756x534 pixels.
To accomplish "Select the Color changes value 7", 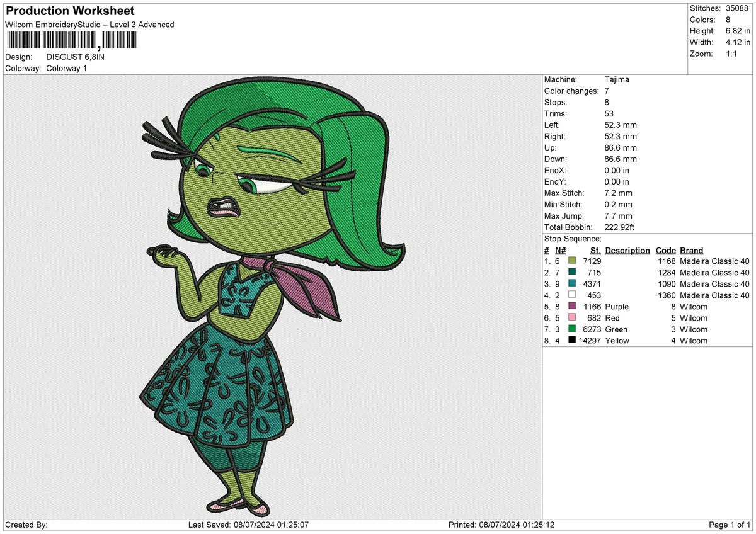I will coord(607,91).
